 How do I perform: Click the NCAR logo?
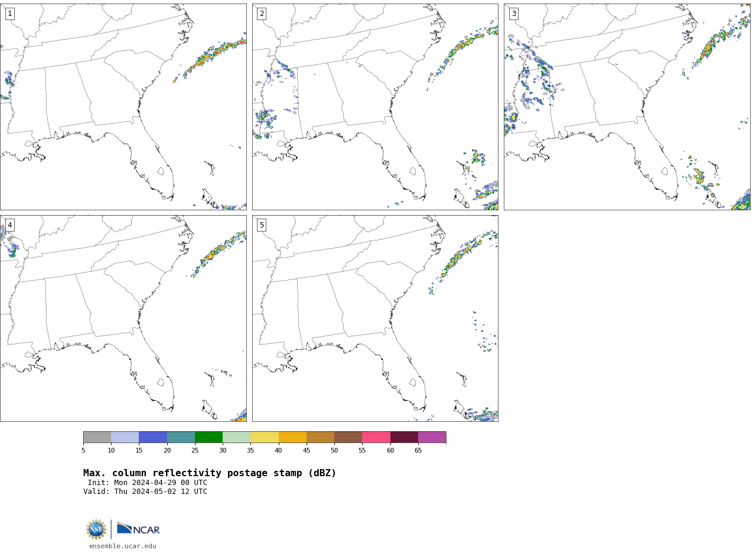(x=138, y=529)
